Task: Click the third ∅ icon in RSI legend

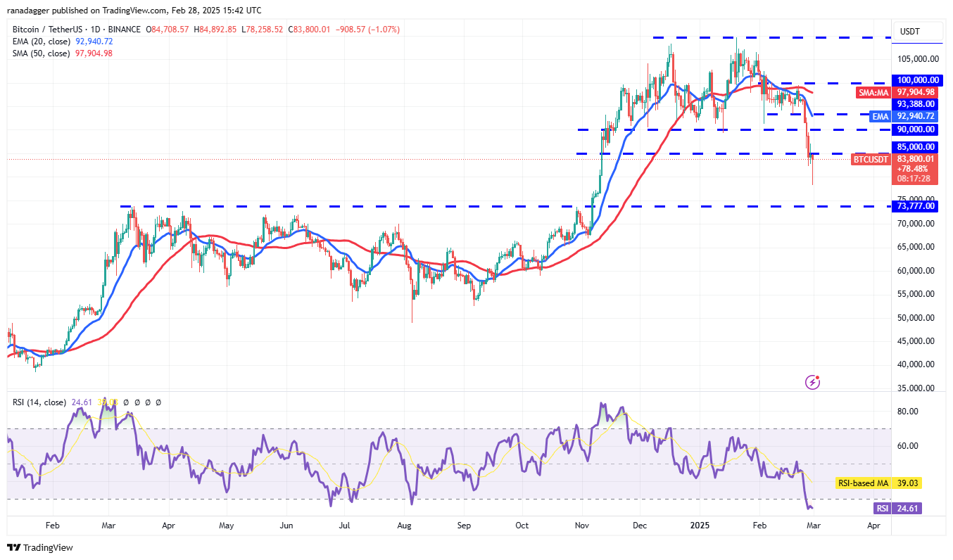Action: coord(148,402)
